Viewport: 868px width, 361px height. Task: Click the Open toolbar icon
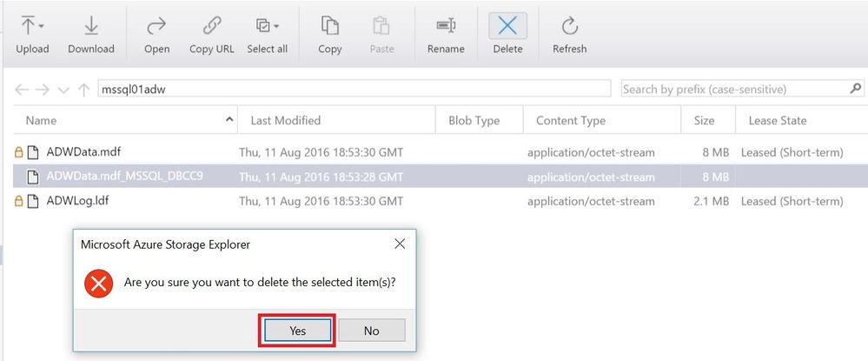[156, 26]
